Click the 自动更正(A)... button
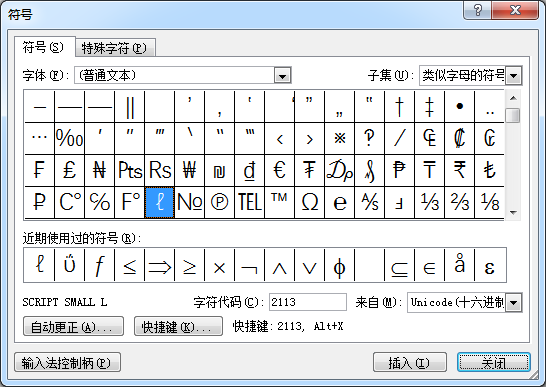Image resolution: width=546 pixels, height=387 pixels. click(73, 326)
